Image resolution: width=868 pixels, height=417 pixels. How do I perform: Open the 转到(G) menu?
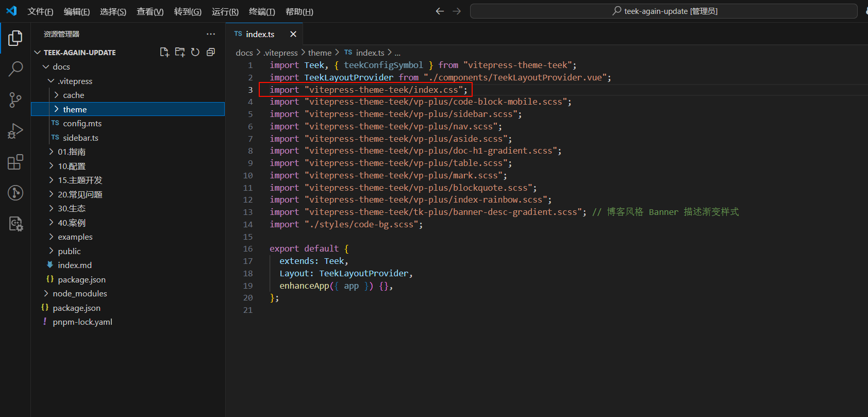(x=188, y=11)
